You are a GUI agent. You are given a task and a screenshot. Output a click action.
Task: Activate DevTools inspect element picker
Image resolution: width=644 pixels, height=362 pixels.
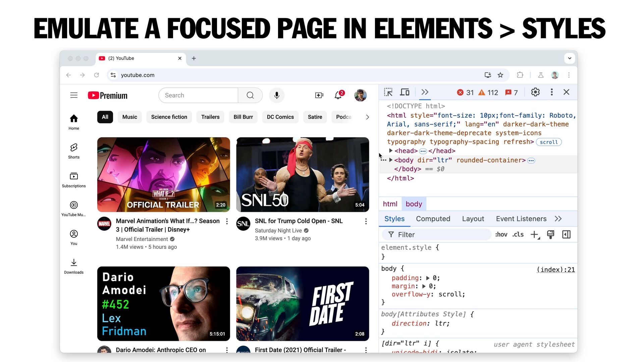[x=388, y=92]
